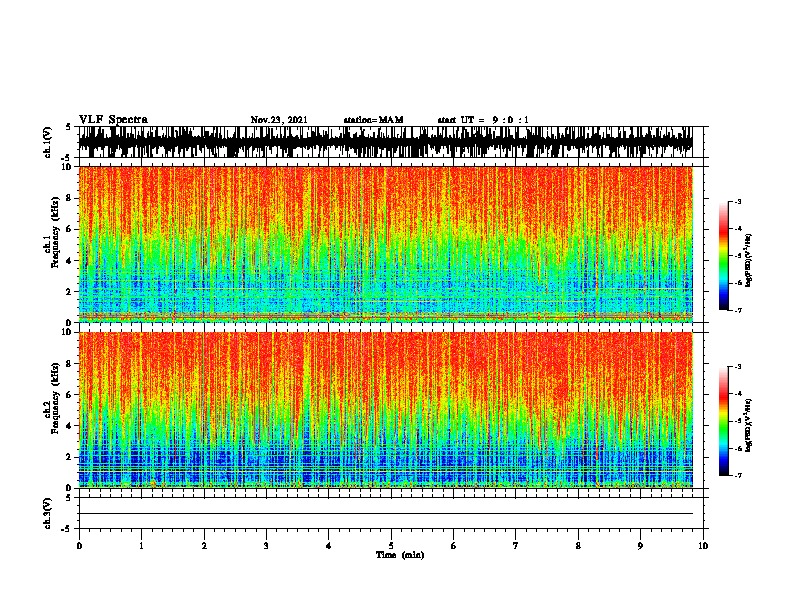
Task: Click the "-3" label on ch.1 color scale
Action: [x=737, y=202]
